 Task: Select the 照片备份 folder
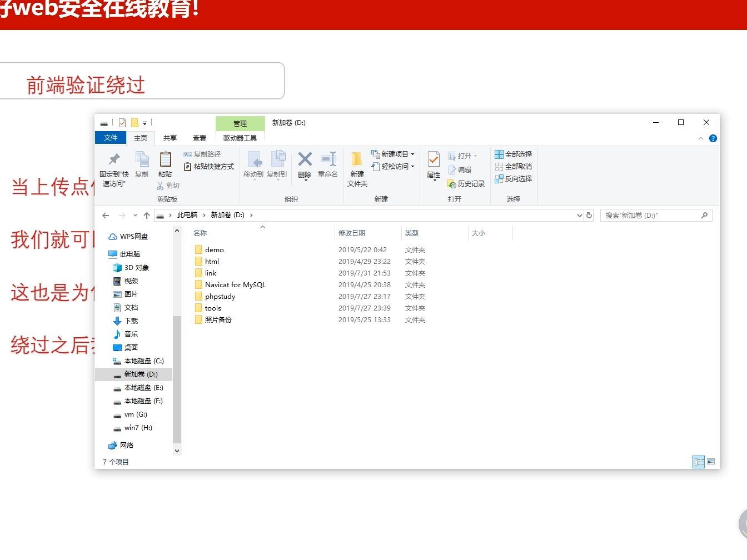tap(213, 320)
